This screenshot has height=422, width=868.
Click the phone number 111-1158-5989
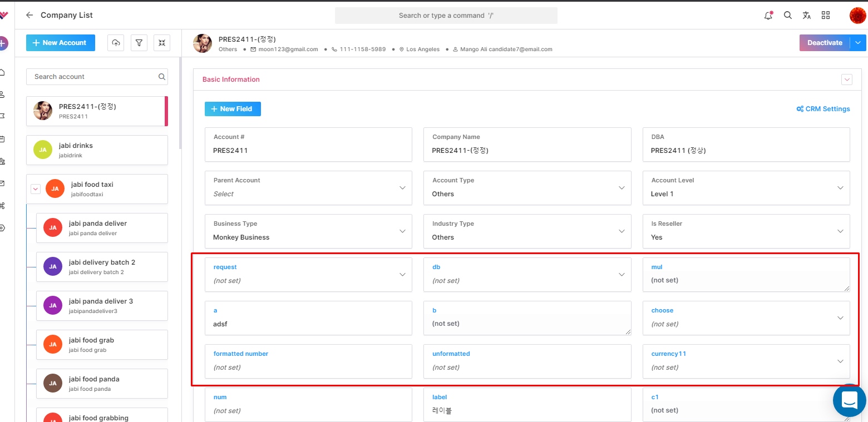tap(363, 49)
